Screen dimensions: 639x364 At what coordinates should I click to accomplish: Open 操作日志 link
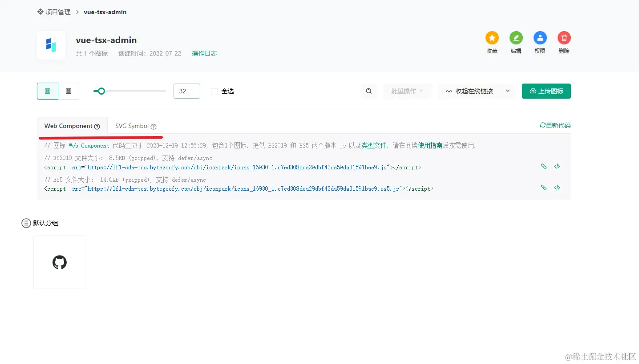(x=204, y=53)
